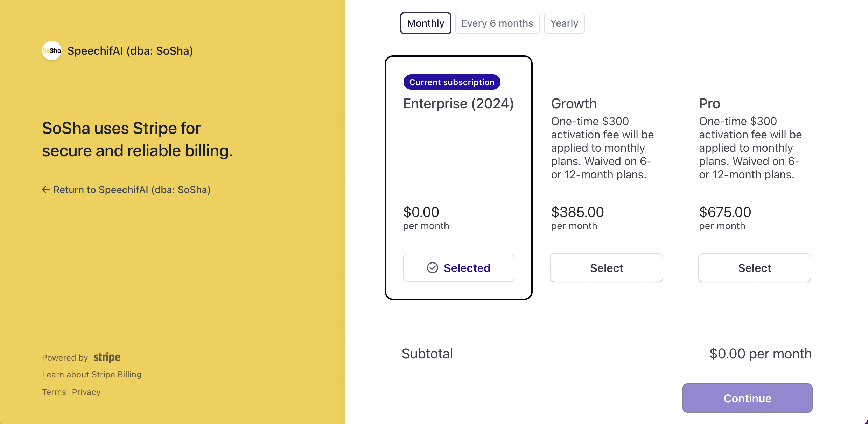
Task: Click the SpeechifAI (dba: SoSha) header name
Action: pos(130,51)
